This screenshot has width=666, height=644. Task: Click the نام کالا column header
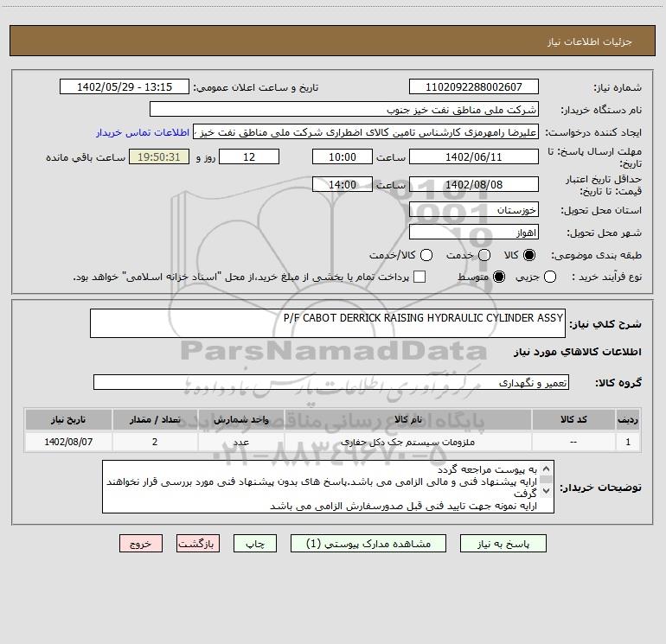407,419
